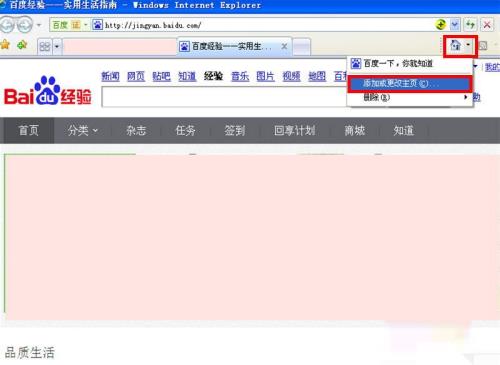The width and height of the screenshot is (500, 365).
Task: Click the Baidu paw icon in address bar
Action: tap(97, 25)
